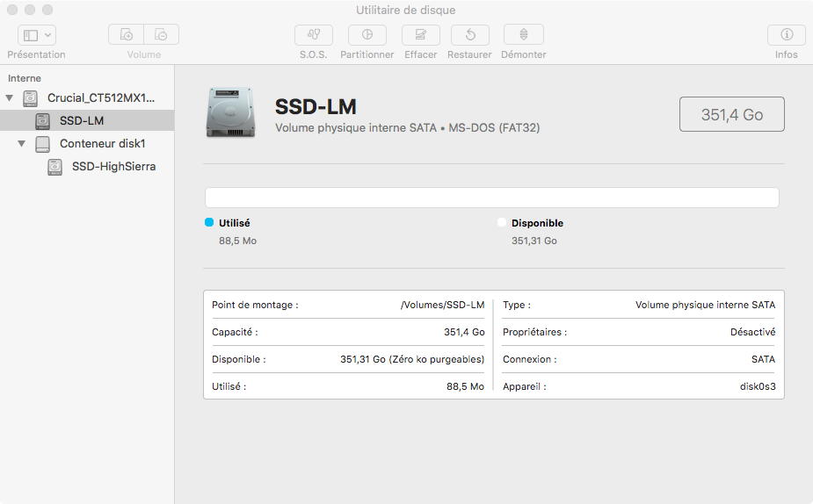This screenshot has height=504, width=813.
Task: Click the S.O.S. first aid icon
Action: pyautogui.click(x=313, y=35)
